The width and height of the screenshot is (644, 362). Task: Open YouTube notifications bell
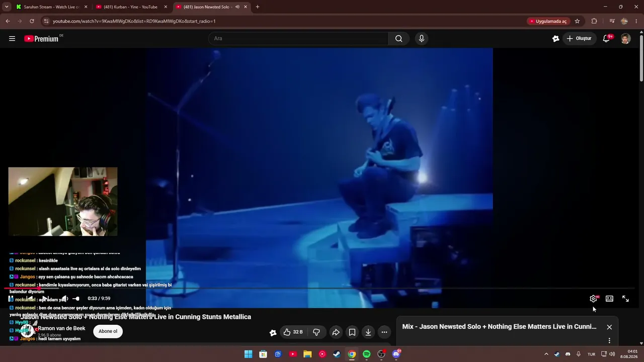[x=607, y=39]
